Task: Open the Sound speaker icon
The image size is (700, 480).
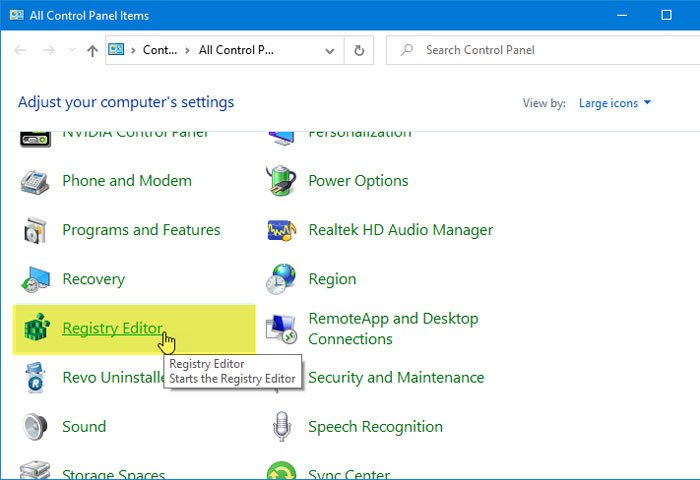Action: click(x=36, y=427)
